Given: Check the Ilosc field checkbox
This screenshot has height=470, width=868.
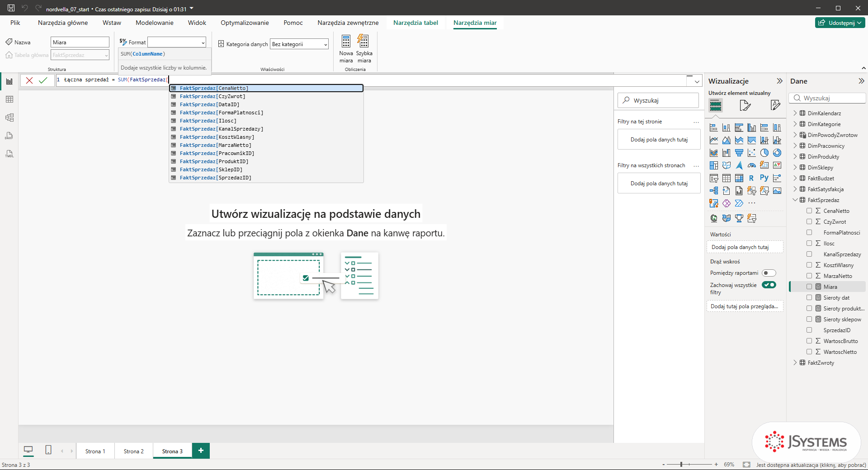Looking at the screenshot, I should [809, 243].
